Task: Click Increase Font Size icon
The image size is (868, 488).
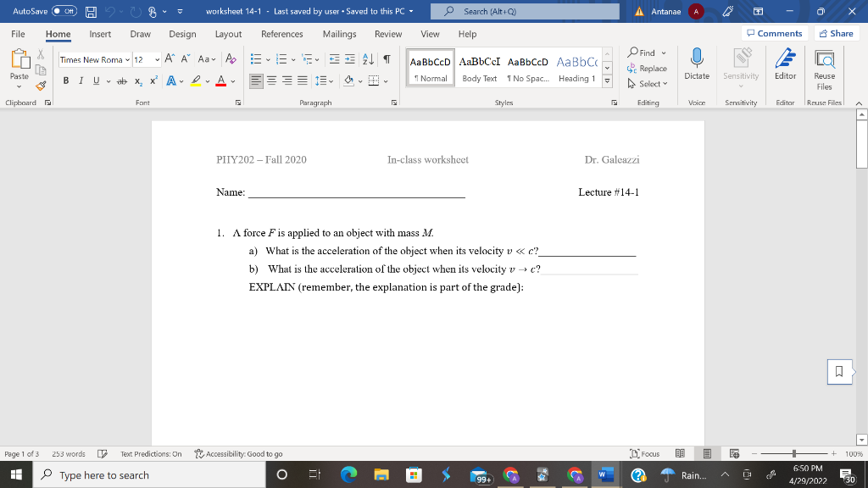Action: (170, 59)
